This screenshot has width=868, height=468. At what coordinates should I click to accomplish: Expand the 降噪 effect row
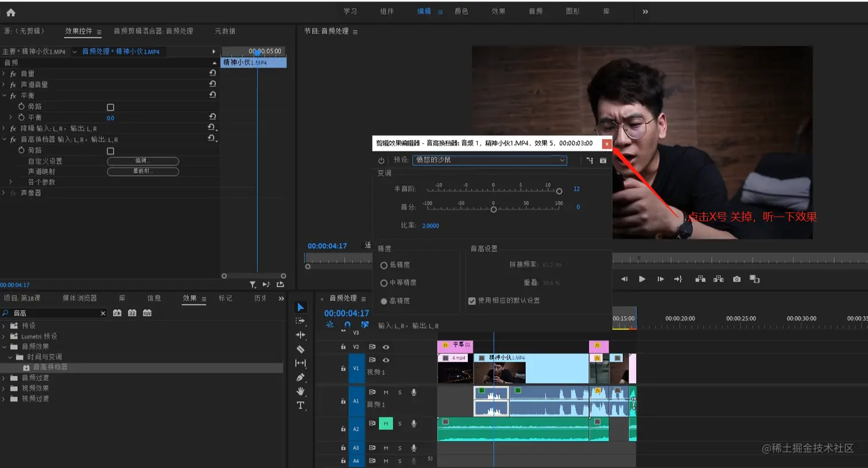point(4,128)
